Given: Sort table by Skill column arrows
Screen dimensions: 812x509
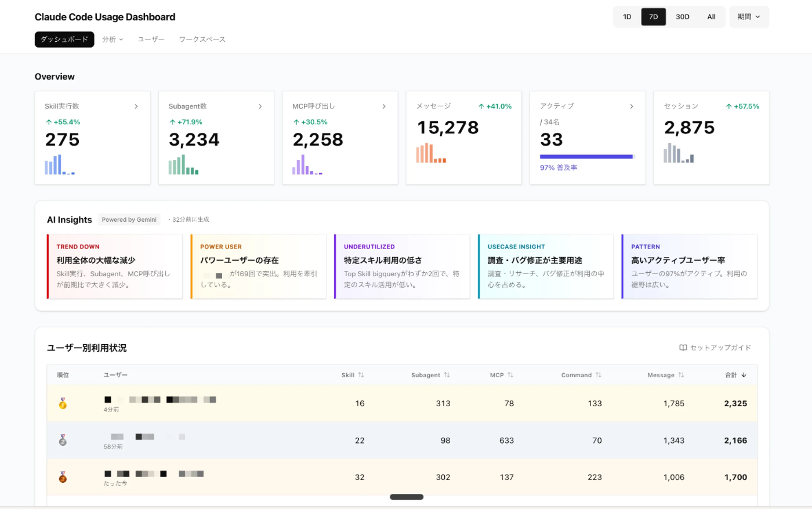Looking at the screenshot, I should click(361, 375).
